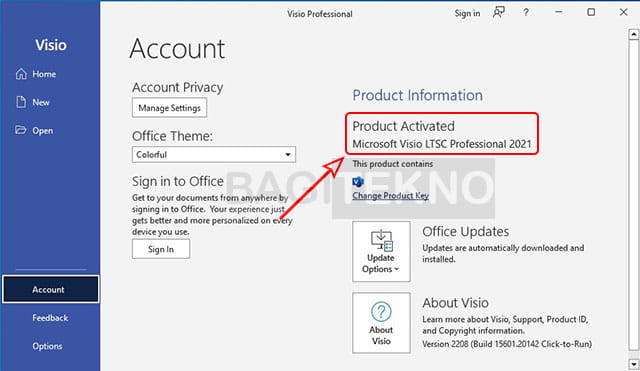640x371 pixels.
Task: Click the share feedback person icon in title bar
Action: [x=498, y=13]
